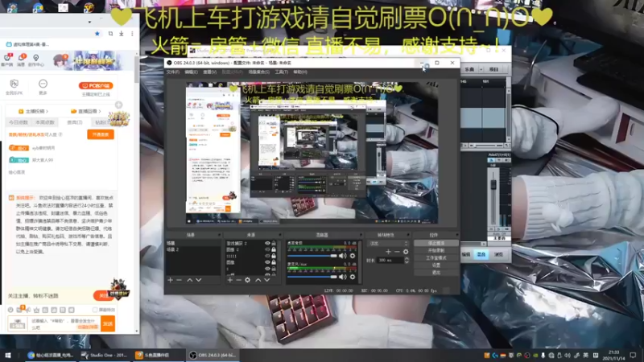Screen dimensions: 644x362
Task: Open browser three-dot menu
Action: tap(132, 34)
